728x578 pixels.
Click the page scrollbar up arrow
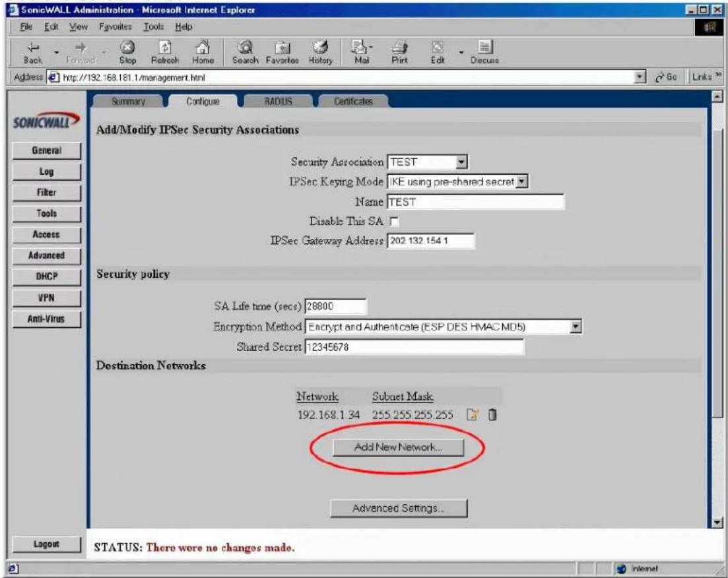[717, 96]
